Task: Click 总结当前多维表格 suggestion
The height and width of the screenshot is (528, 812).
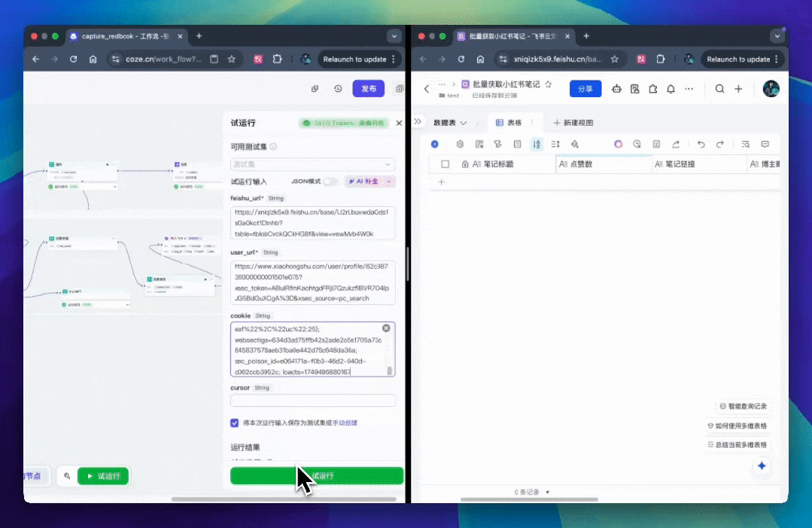Action: click(737, 444)
